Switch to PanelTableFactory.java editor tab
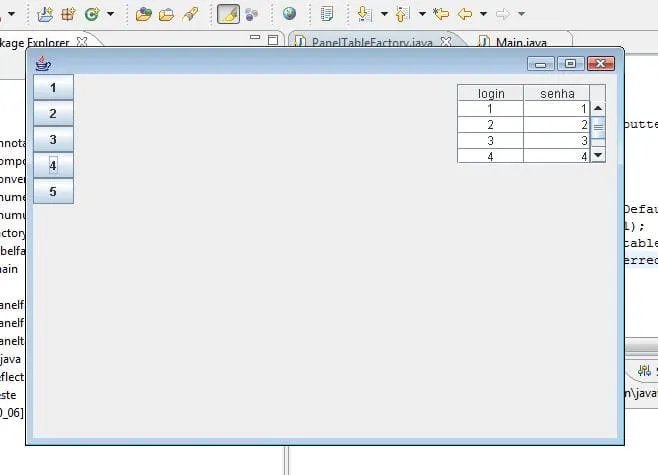The image size is (658, 475). 372,42
